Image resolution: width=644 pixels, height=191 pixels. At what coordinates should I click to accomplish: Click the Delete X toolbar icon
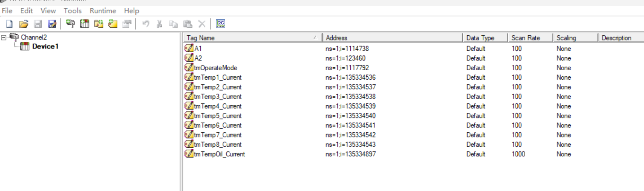click(202, 24)
